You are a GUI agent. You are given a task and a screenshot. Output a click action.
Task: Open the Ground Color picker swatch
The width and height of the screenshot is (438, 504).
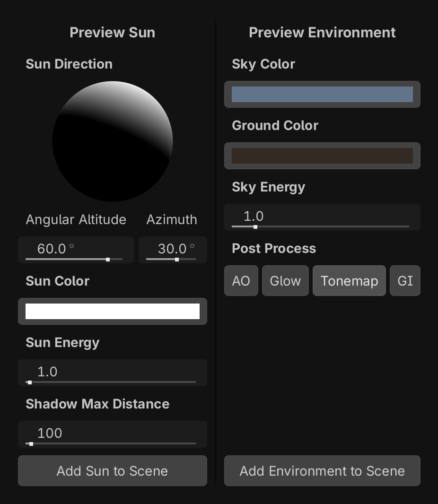[x=322, y=156]
